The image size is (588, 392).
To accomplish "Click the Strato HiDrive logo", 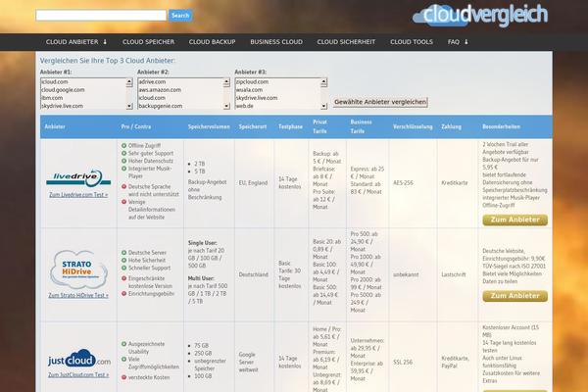I will pyautogui.click(x=78, y=269).
